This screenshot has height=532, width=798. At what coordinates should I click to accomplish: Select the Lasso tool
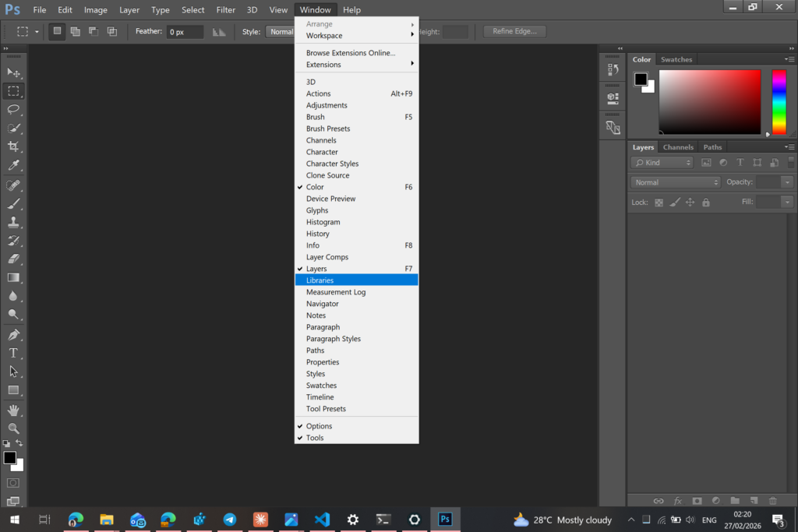point(13,109)
